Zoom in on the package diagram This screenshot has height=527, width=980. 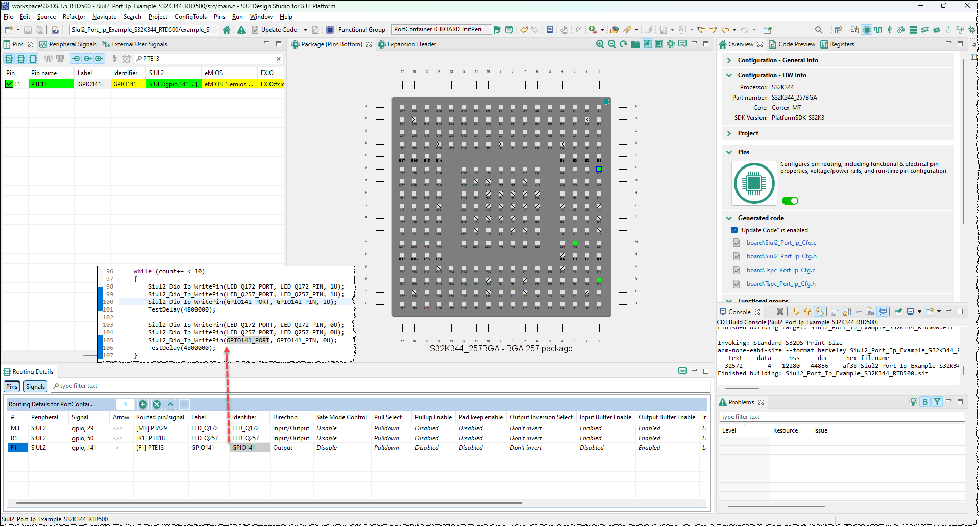tap(600, 44)
